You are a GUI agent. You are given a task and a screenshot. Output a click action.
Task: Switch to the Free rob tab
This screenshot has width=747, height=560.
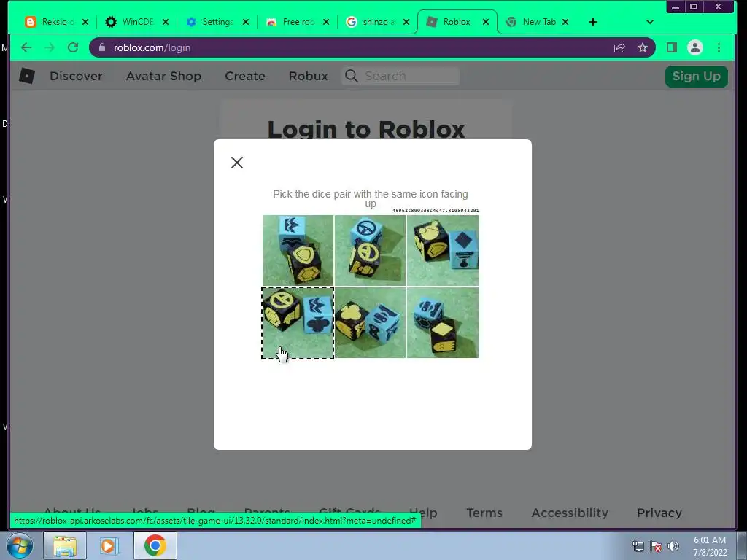pos(290,22)
